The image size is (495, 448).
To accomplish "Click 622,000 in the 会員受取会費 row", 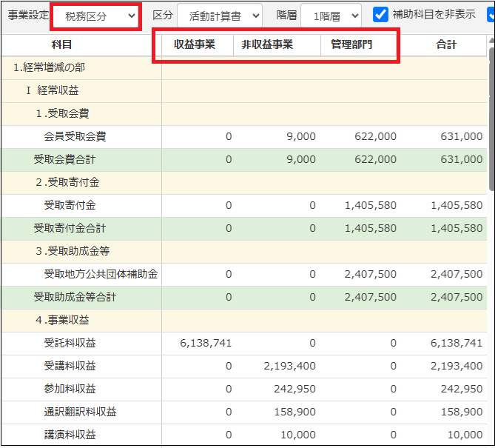I will point(375,136).
